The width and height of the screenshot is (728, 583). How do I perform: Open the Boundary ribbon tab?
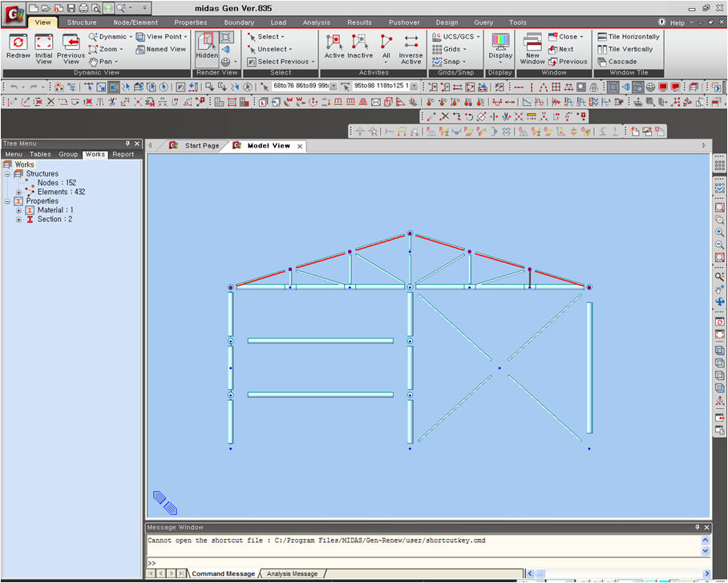239,22
